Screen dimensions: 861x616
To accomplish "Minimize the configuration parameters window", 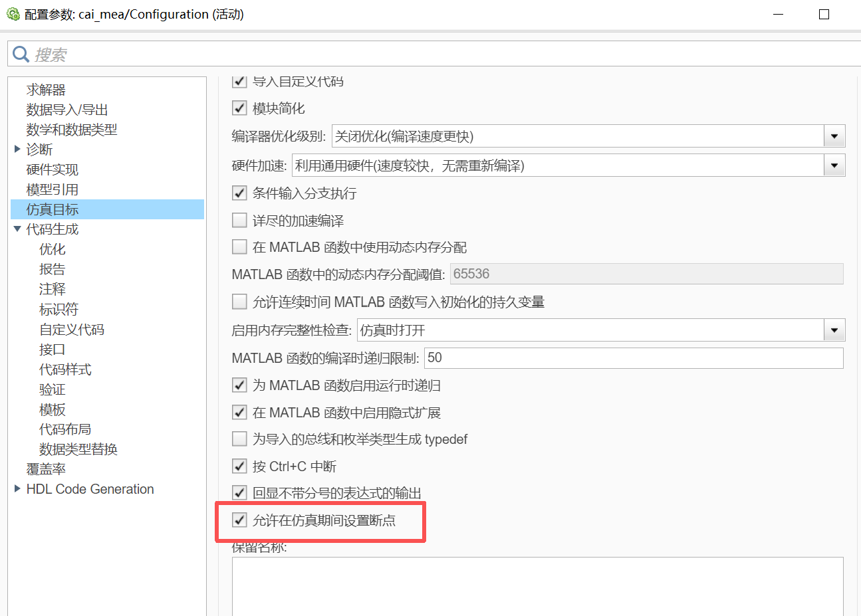I will pos(779,14).
